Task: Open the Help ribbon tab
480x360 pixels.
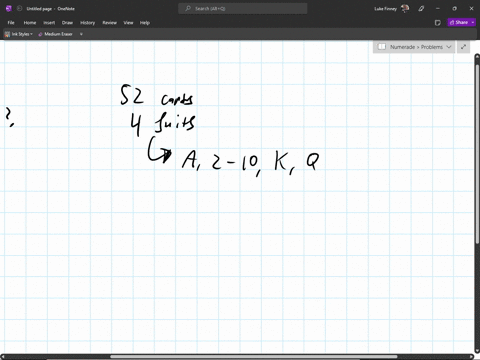Action: pyautogui.click(x=145, y=23)
